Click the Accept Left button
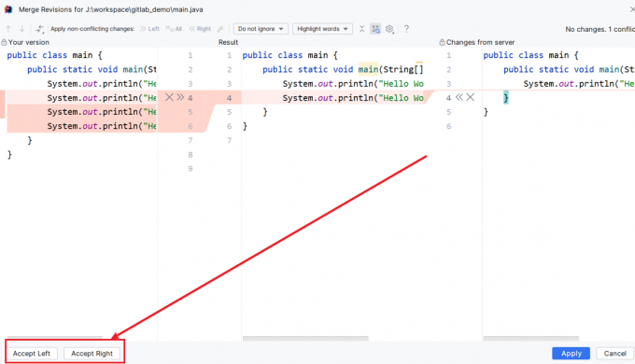The width and height of the screenshot is (635, 364). (x=32, y=354)
